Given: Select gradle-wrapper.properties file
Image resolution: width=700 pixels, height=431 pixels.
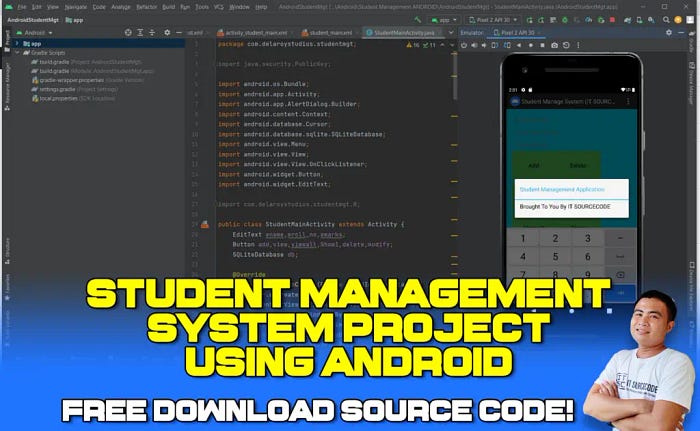Looking at the screenshot, I should pyautogui.click(x=88, y=80).
